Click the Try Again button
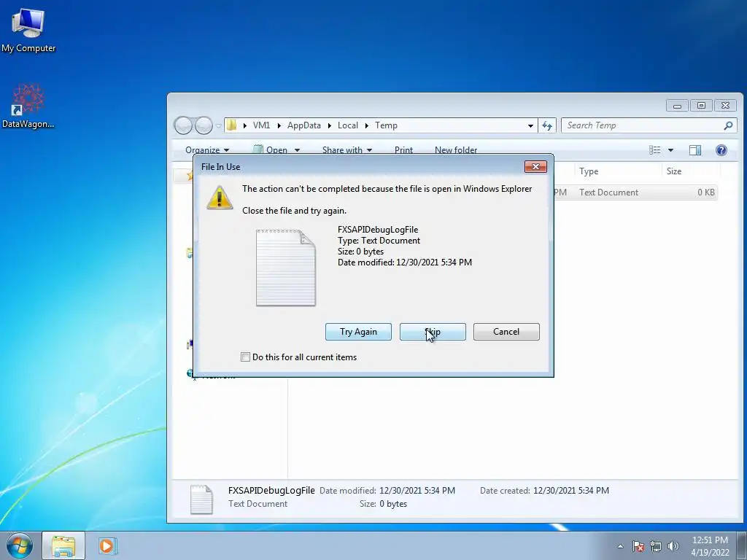This screenshot has width=747, height=560. [x=358, y=332]
